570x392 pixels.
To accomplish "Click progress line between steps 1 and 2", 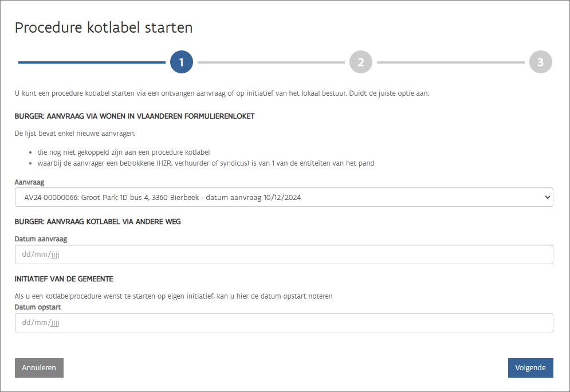I will 271,62.
